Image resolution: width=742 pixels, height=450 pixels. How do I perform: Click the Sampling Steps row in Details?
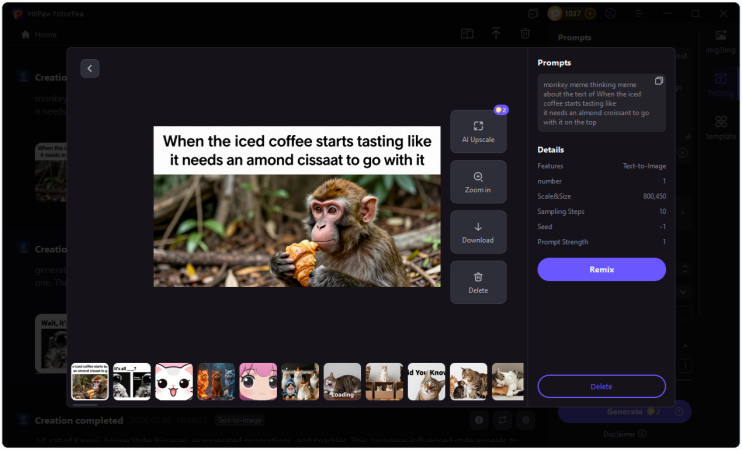click(x=601, y=212)
